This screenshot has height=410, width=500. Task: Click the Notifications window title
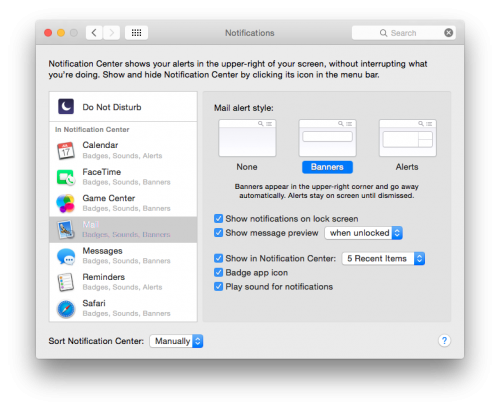tap(250, 33)
